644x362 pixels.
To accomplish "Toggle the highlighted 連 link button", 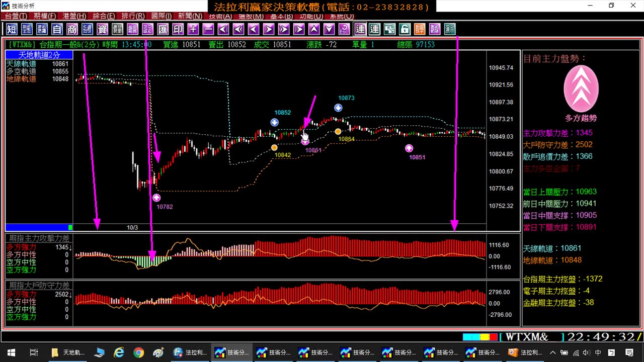I will point(359,29).
